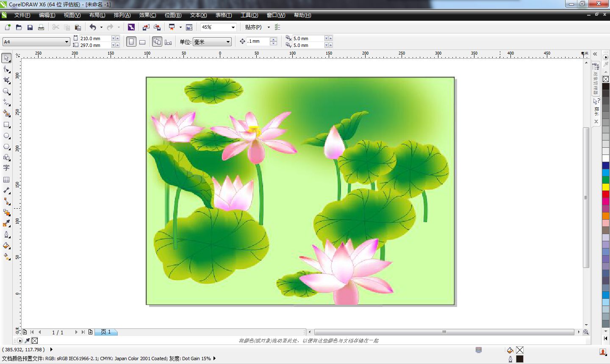Open the zoom level dropdown showing 45%
The height and width of the screenshot is (364, 610).
click(233, 27)
